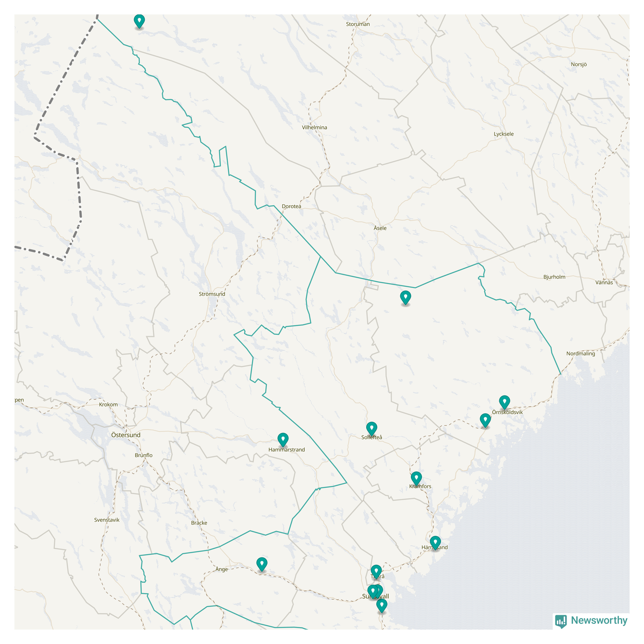
Task: Click the isolated pin south of Åsele
Action: tap(406, 297)
